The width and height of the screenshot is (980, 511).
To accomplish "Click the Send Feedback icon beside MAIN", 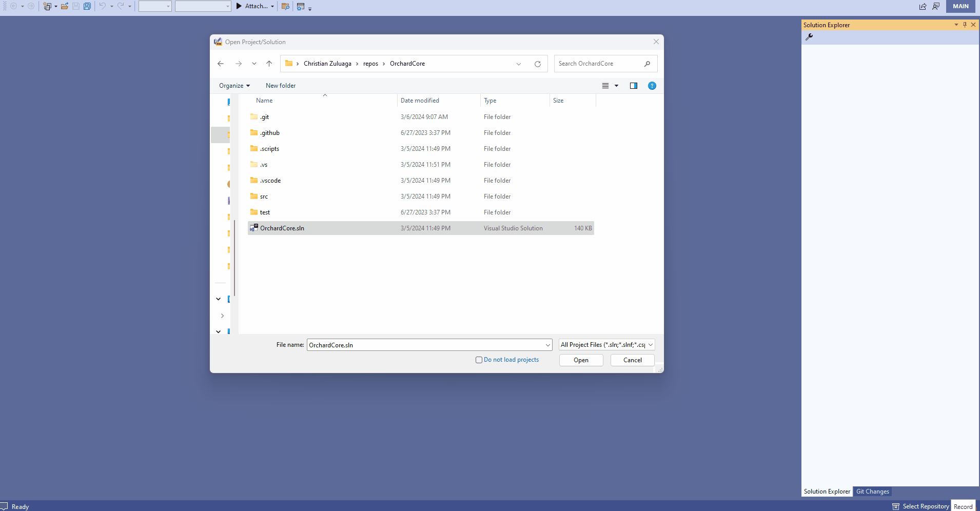I will 936,6.
